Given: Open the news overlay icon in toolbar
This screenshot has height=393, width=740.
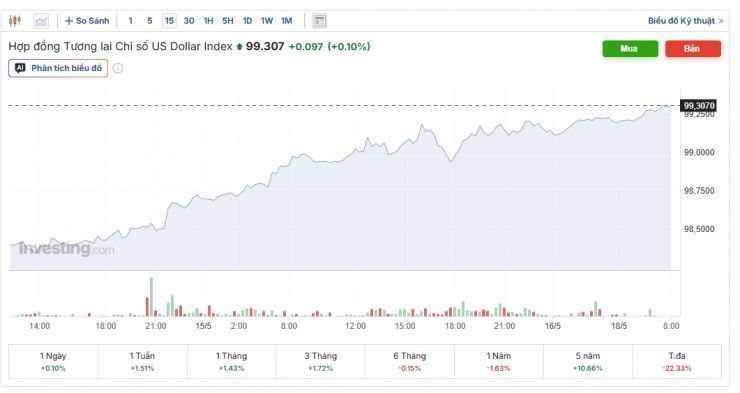Looking at the screenshot, I should coord(320,21).
